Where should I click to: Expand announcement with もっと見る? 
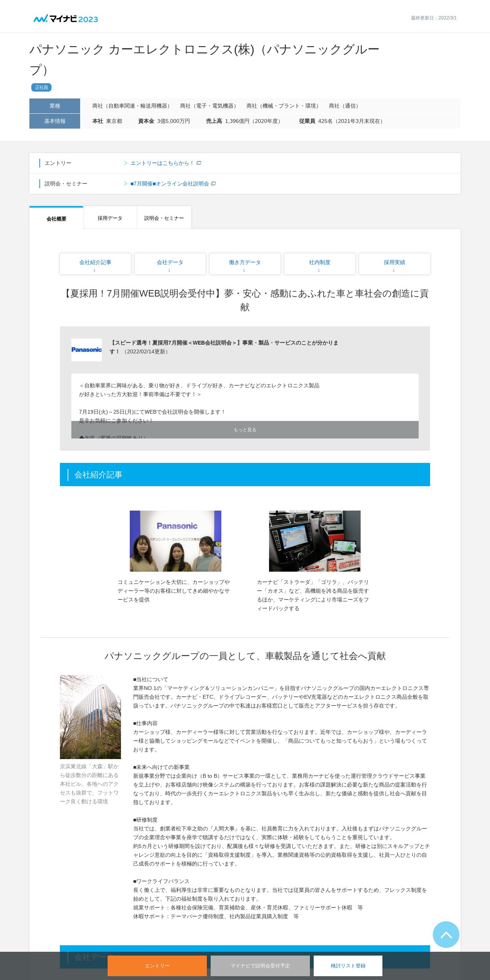pyautogui.click(x=245, y=430)
